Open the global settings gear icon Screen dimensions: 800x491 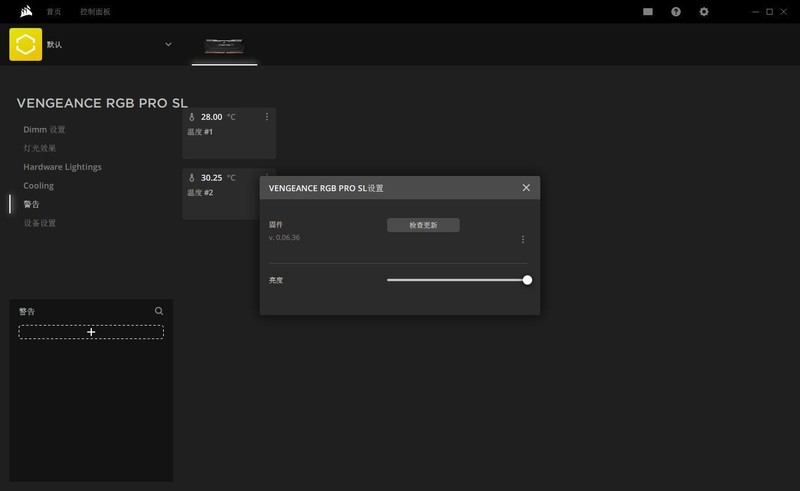[704, 12]
